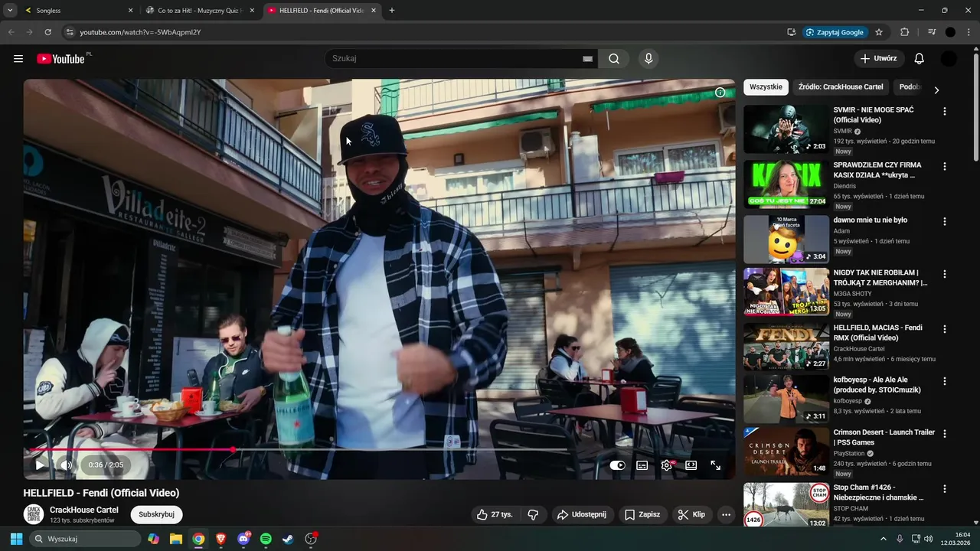Mute the video volume icon
This screenshot has width=980, height=551.
(x=67, y=465)
